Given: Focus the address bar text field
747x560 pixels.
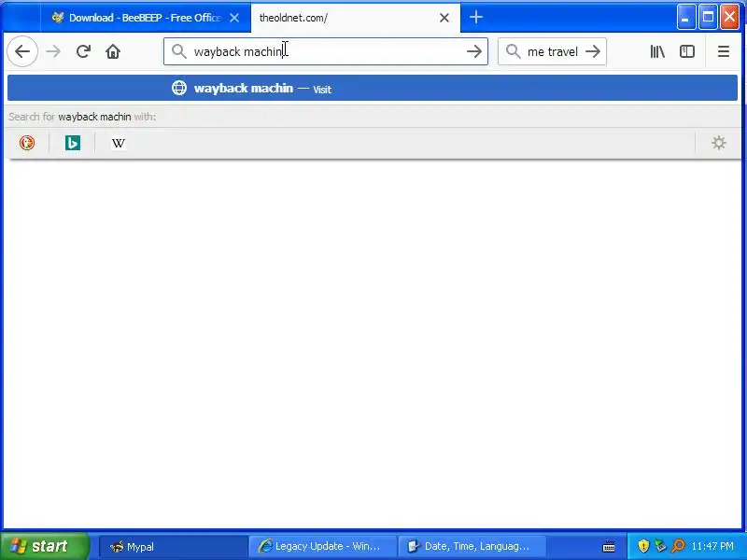Looking at the screenshot, I should pyautogui.click(x=325, y=51).
